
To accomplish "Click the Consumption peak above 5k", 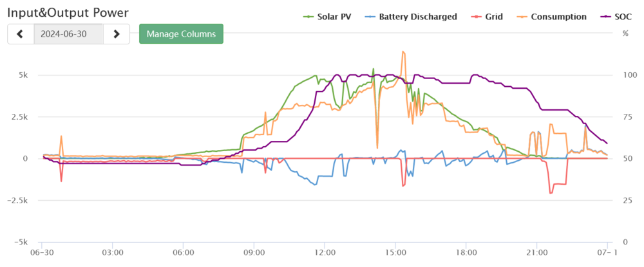I will [x=403, y=52].
